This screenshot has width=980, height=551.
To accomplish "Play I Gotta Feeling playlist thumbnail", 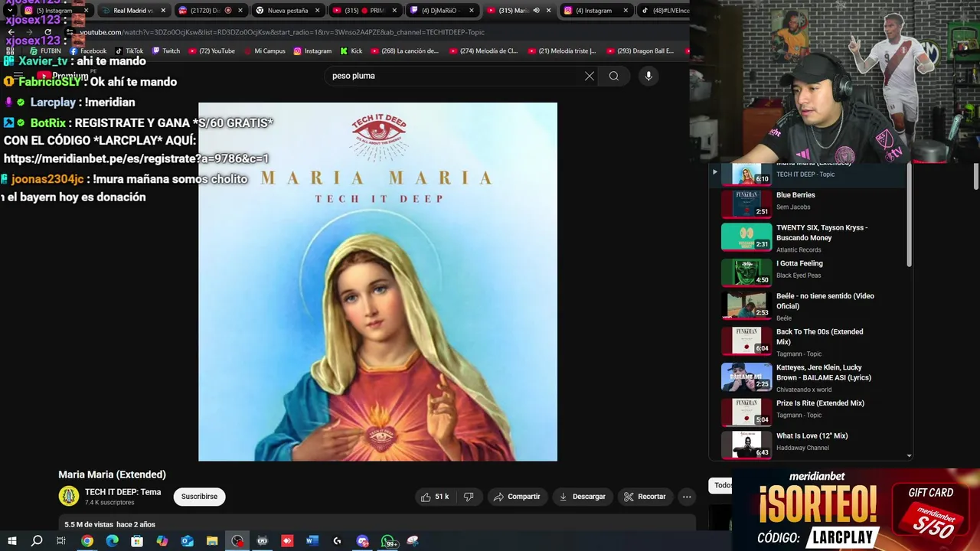I will tap(746, 272).
